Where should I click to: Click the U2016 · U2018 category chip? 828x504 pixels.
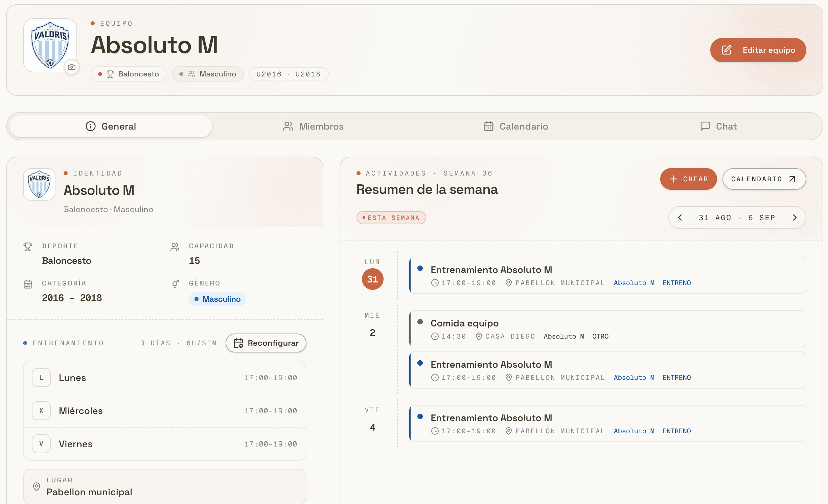click(289, 74)
